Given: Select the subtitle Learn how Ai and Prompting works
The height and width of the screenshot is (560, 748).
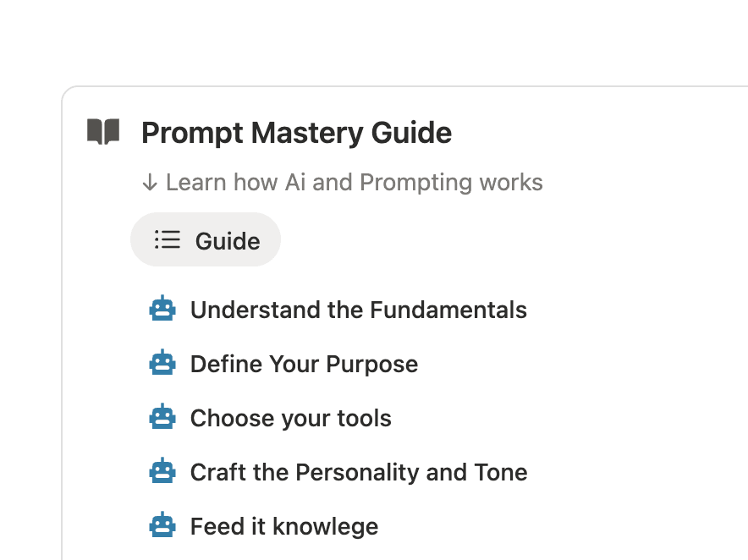Looking at the screenshot, I should pos(355,182).
